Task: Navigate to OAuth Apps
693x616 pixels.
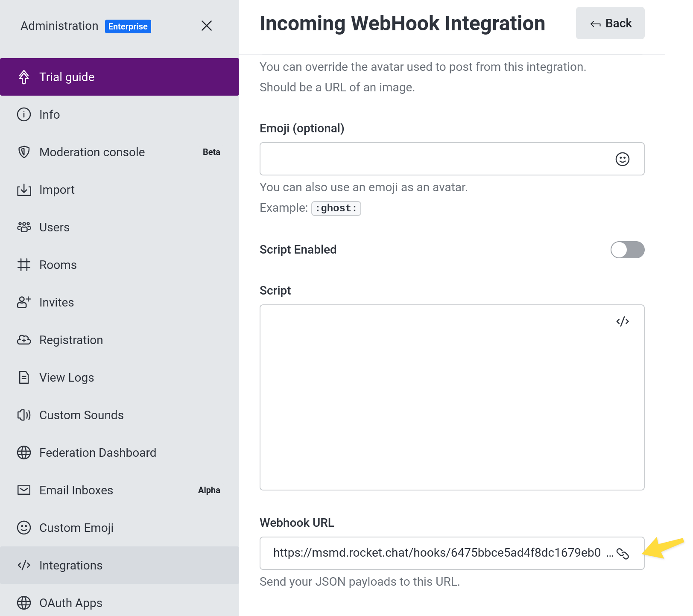Action: (x=71, y=603)
